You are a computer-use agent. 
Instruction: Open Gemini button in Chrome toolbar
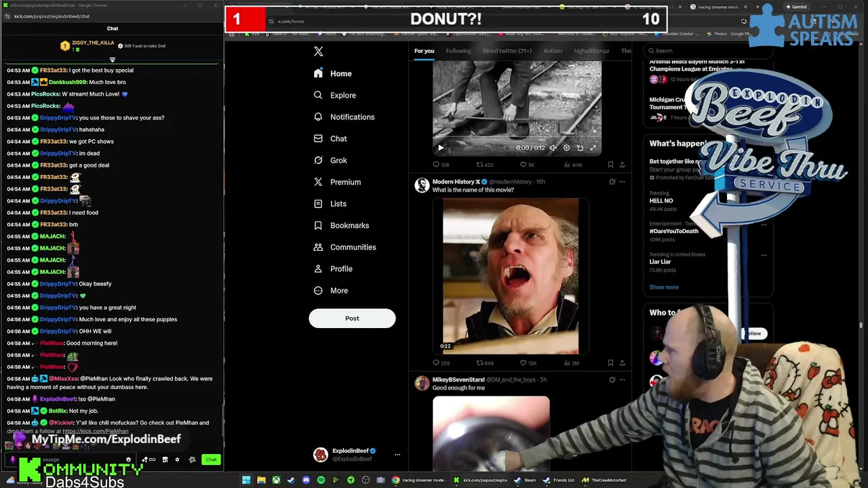point(795,7)
